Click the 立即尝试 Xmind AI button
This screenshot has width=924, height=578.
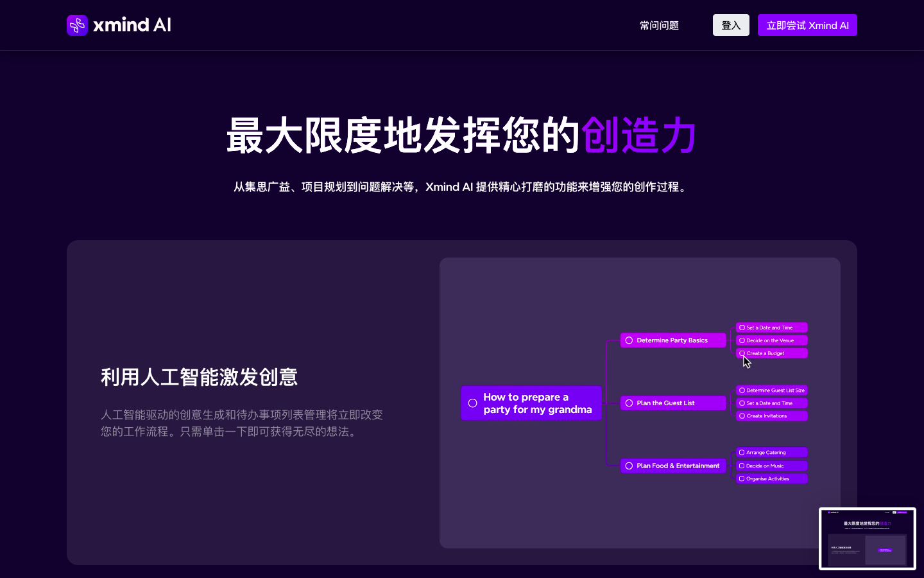point(807,25)
